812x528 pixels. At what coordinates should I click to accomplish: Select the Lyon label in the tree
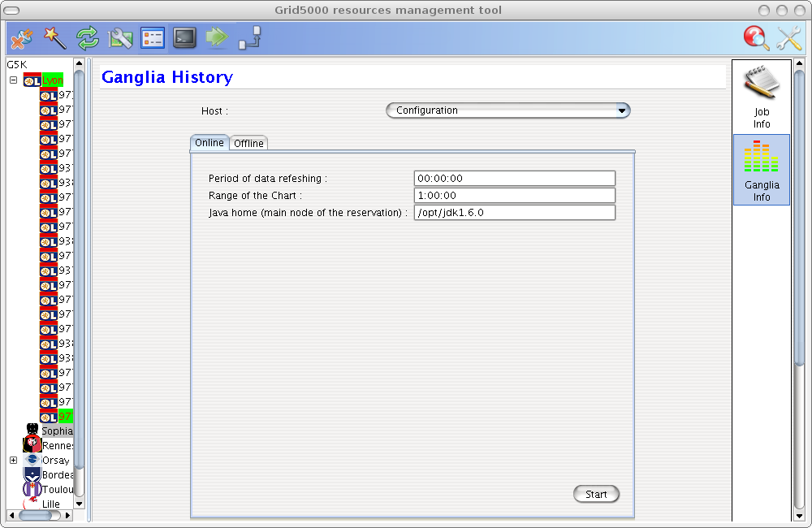coord(53,80)
